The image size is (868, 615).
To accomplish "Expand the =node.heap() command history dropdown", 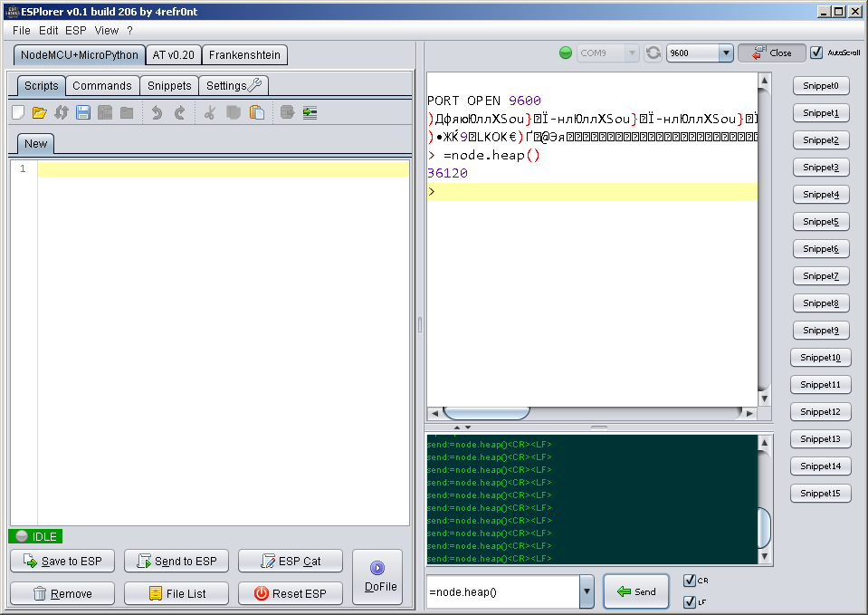I will point(587,592).
